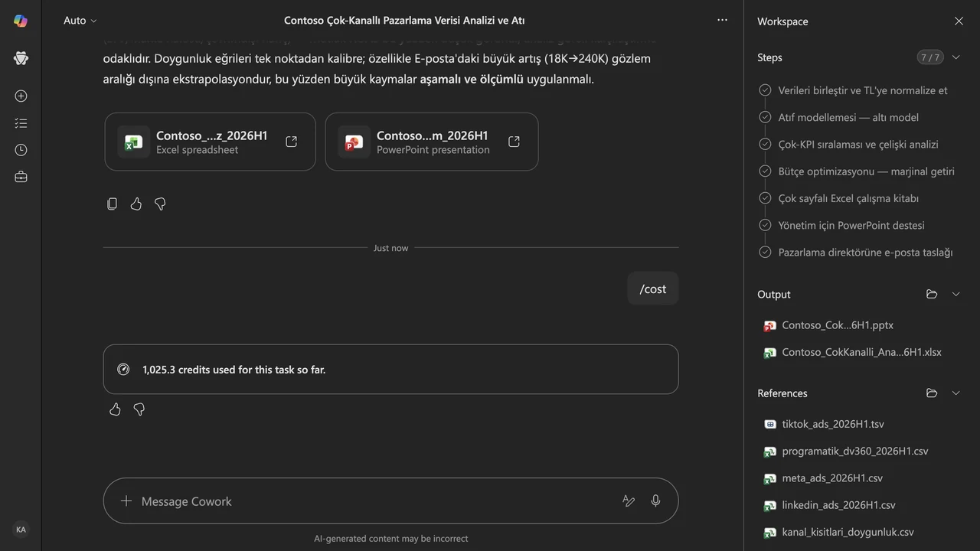Start a new chat with plus icon
Image resolution: width=980 pixels, height=551 pixels.
[21, 96]
